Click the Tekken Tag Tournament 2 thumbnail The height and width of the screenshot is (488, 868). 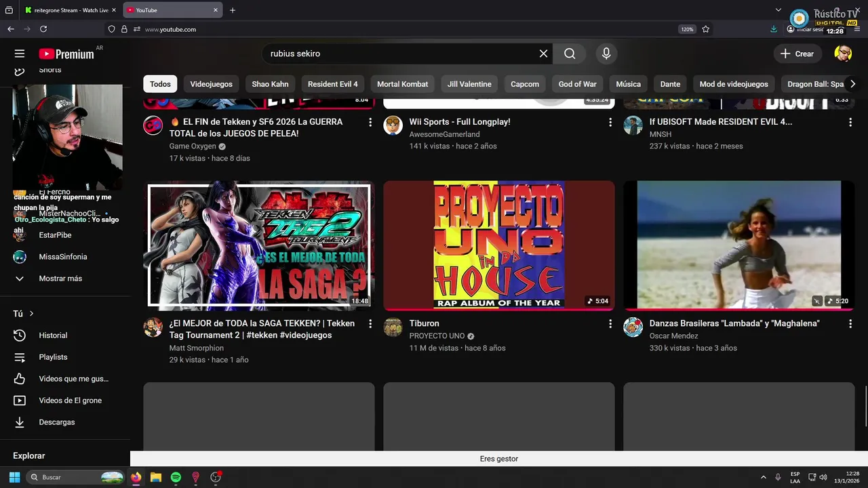pos(259,245)
